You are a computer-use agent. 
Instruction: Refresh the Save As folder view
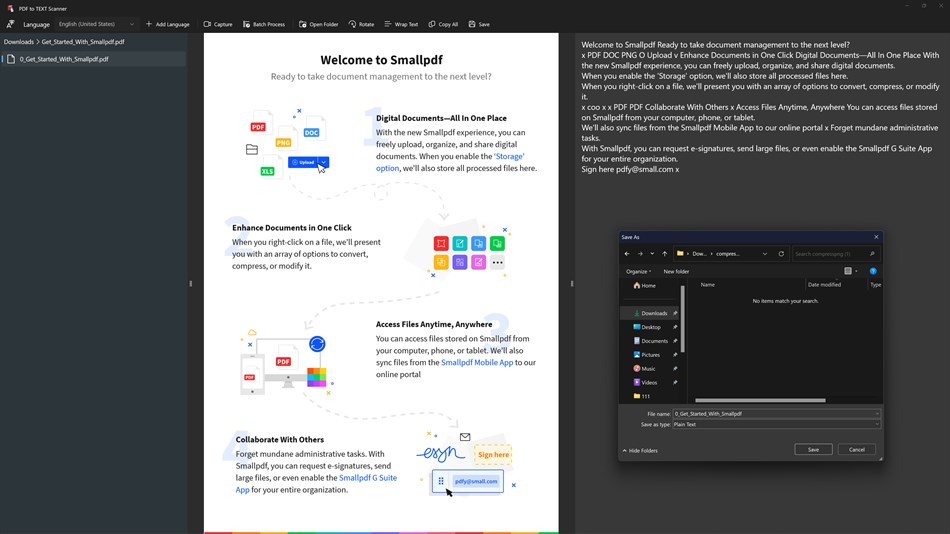(x=781, y=254)
